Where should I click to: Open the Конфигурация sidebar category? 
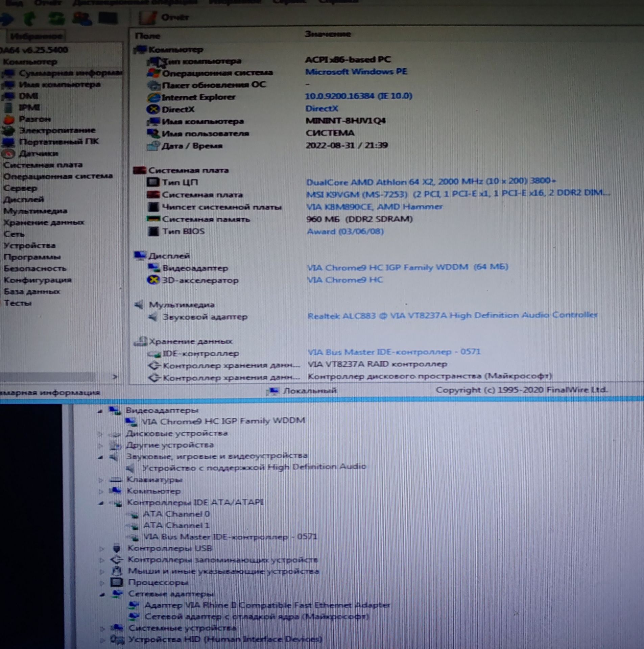[x=38, y=280]
